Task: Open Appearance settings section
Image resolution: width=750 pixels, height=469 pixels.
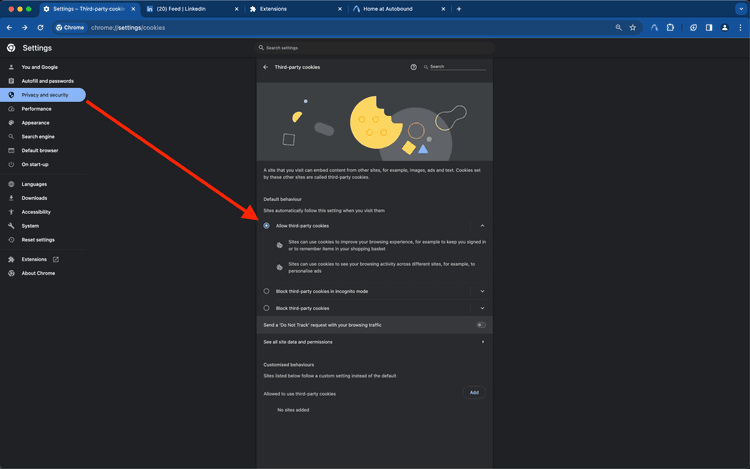Action: [x=35, y=123]
